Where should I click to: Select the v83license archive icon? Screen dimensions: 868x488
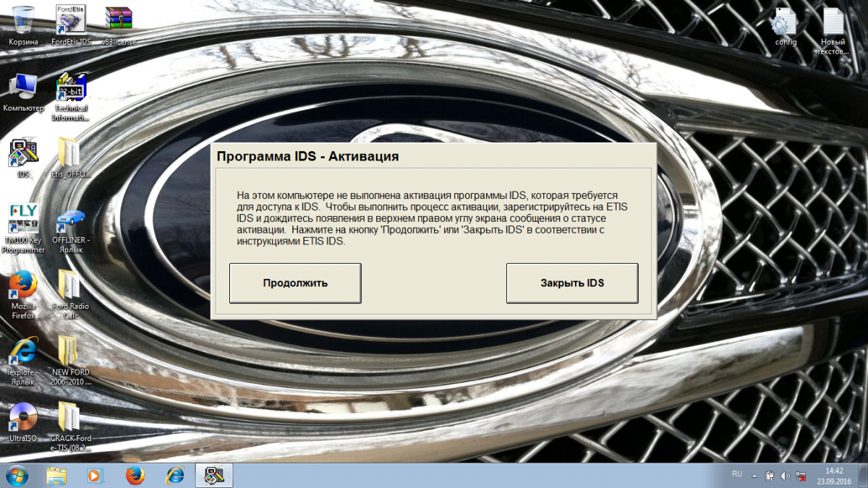[119, 25]
